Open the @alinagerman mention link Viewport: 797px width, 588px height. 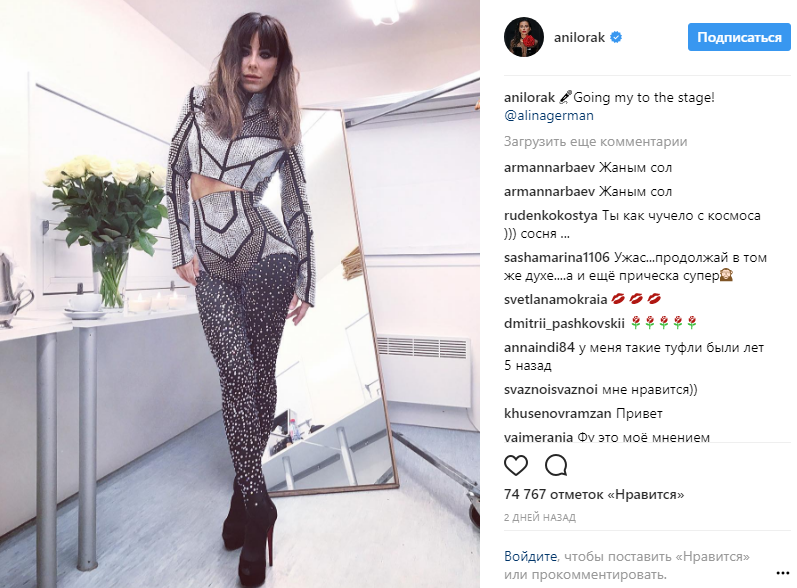click(x=549, y=115)
